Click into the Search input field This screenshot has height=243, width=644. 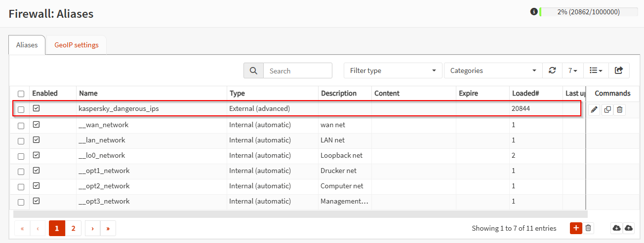(297, 70)
